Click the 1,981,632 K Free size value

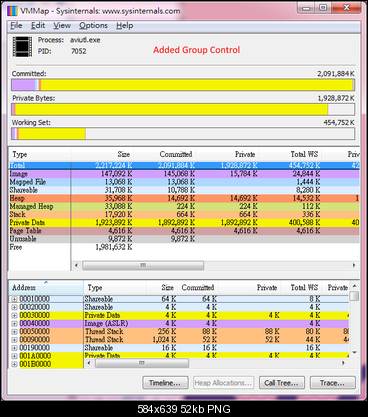pyautogui.click(x=114, y=247)
